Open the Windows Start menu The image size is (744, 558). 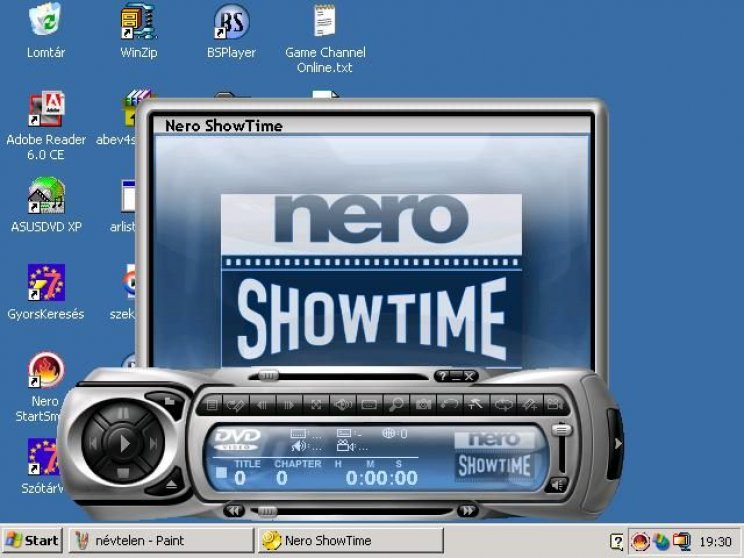32,540
